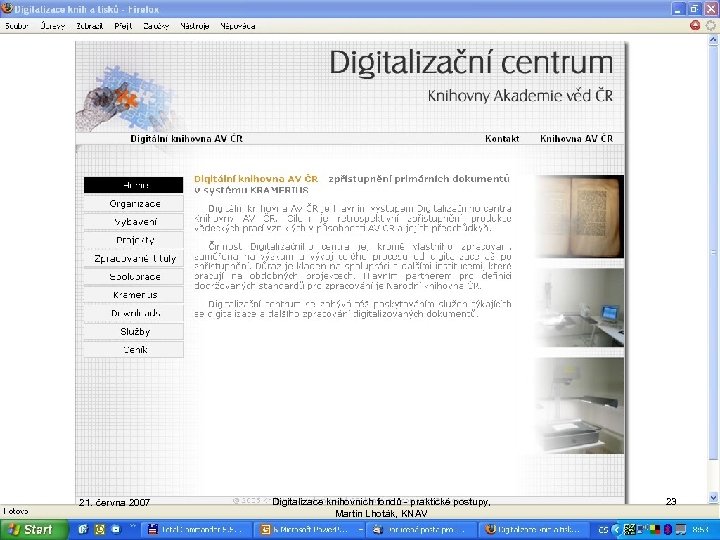
Task: Click the puzzle hand logo image
Action: point(126,99)
